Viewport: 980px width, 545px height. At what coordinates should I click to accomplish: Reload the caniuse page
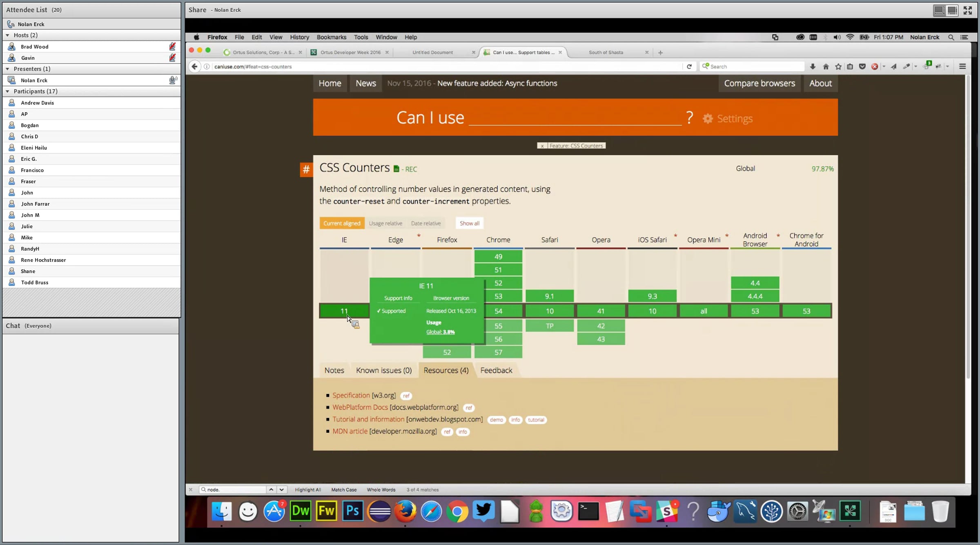[x=689, y=67]
